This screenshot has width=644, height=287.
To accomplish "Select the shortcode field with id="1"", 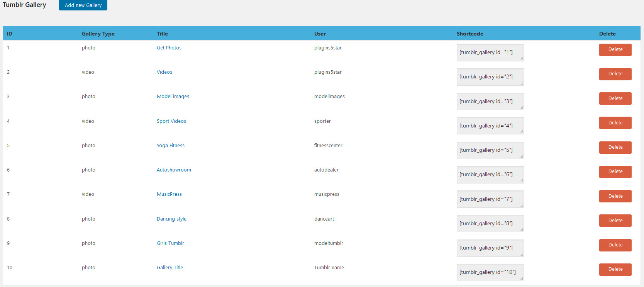I will click(490, 53).
